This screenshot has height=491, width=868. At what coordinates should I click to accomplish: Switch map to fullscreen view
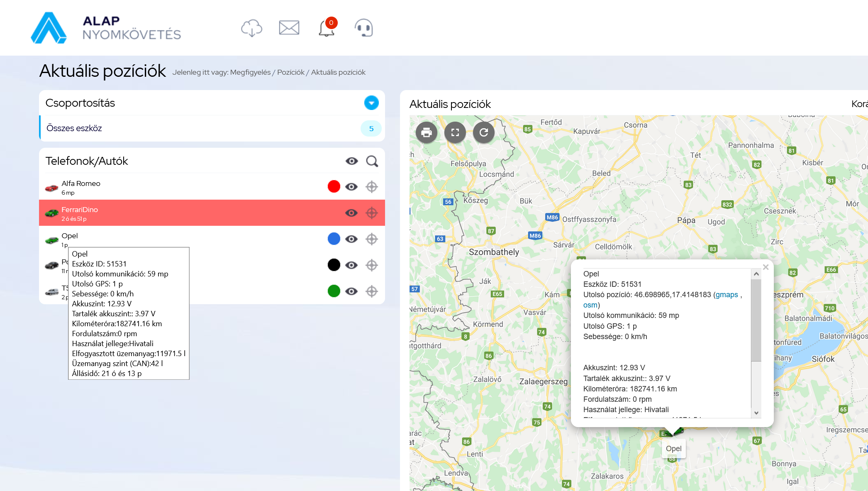click(x=455, y=132)
